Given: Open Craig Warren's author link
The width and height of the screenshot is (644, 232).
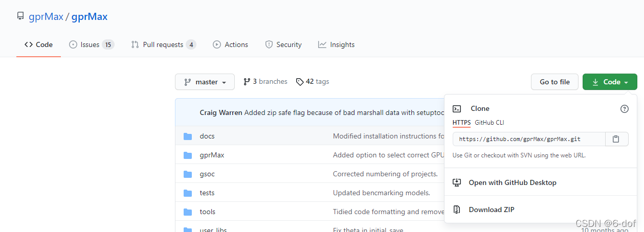Looking at the screenshot, I should tap(221, 112).
